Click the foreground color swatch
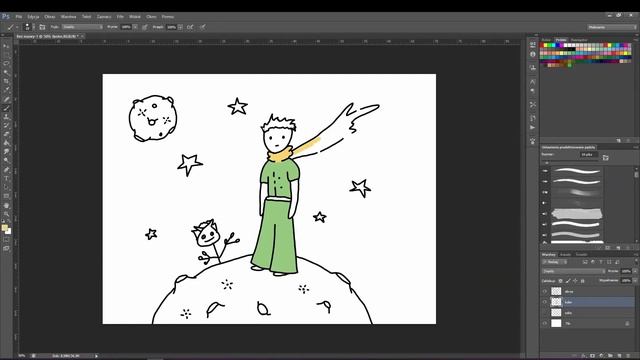640x360 pixels. click(x=4, y=228)
